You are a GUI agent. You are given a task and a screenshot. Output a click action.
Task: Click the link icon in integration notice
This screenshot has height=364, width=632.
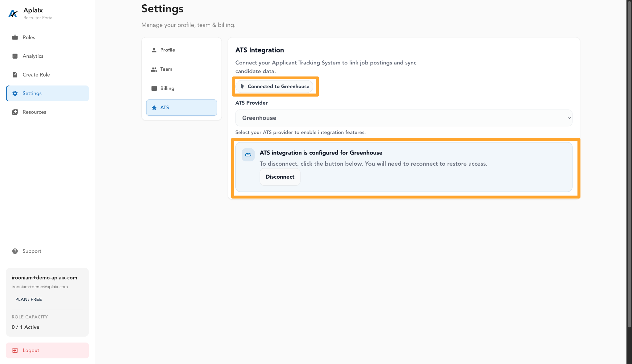point(248,155)
